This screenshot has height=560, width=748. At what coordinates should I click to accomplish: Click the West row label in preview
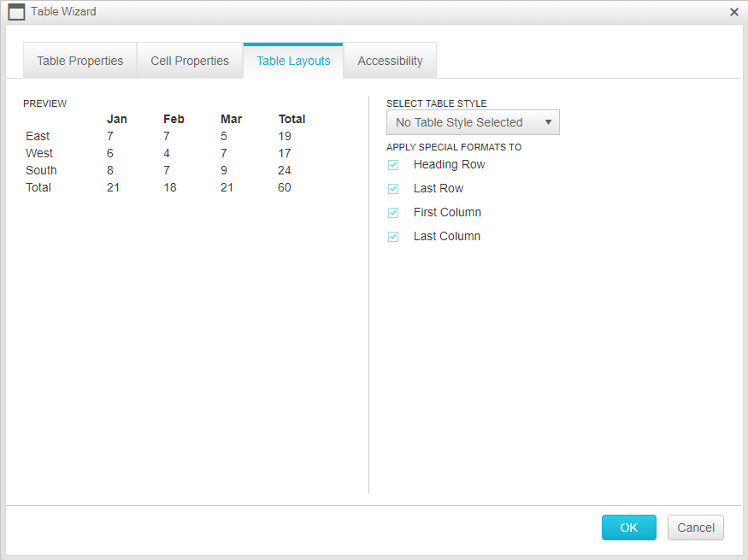39,153
